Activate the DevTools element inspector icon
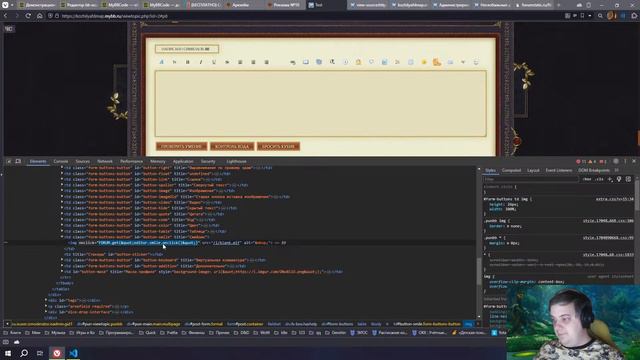The width and height of the screenshot is (640, 360). point(9,162)
